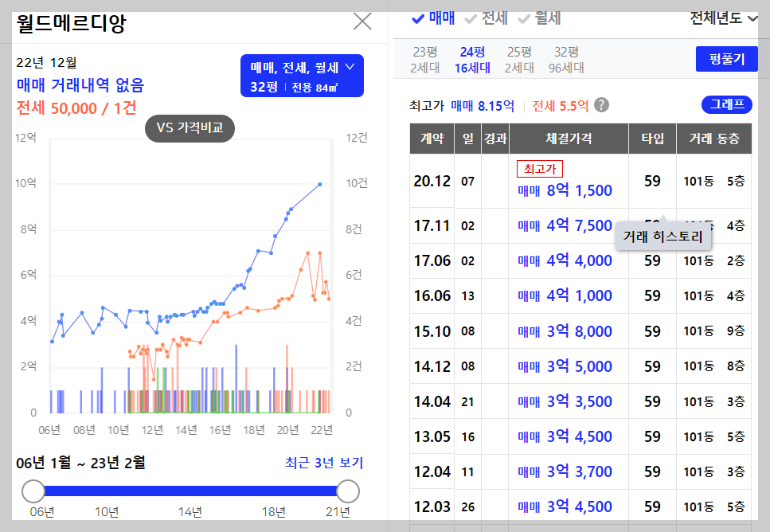
Task: Close the 월드메르디앙 detail panel
Action: [362, 22]
